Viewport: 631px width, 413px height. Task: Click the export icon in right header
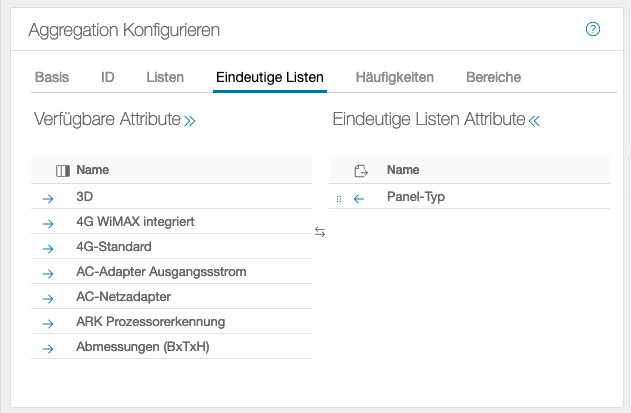tap(361, 171)
